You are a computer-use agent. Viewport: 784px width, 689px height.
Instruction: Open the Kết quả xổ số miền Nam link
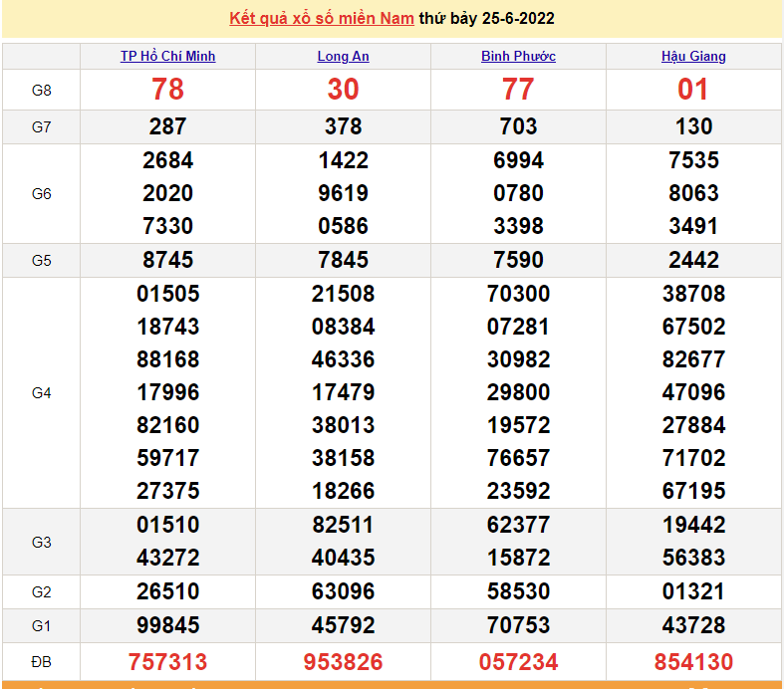322,18
